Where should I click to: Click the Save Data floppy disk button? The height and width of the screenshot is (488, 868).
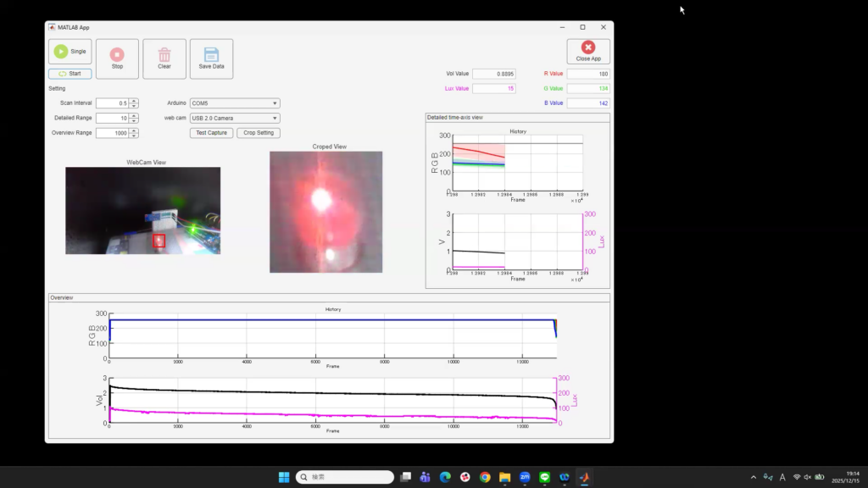pyautogui.click(x=211, y=58)
